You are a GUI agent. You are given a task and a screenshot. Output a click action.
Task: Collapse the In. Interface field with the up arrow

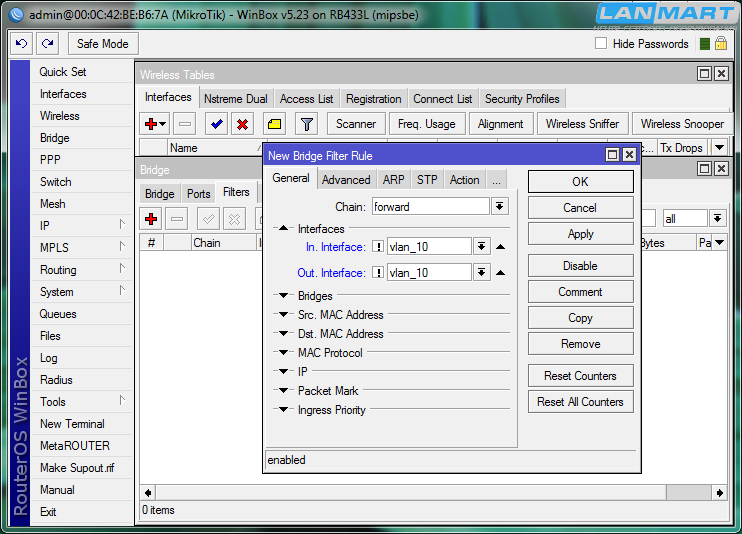500,247
